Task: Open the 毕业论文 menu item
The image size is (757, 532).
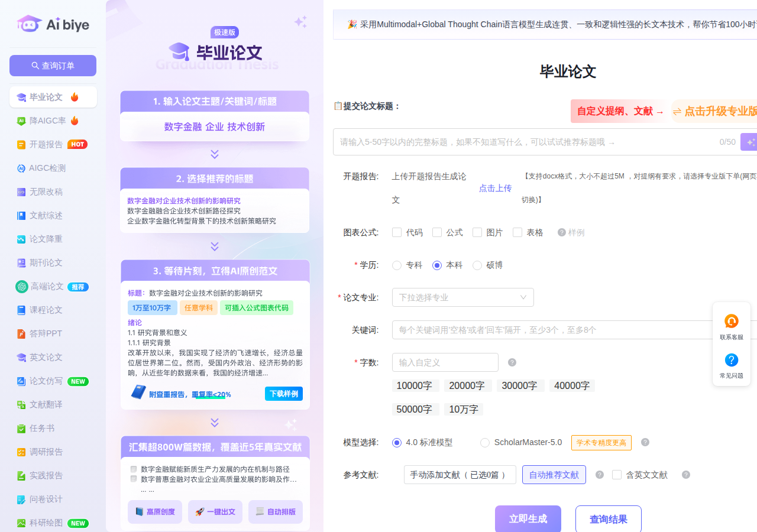Action: pos(53,97)
